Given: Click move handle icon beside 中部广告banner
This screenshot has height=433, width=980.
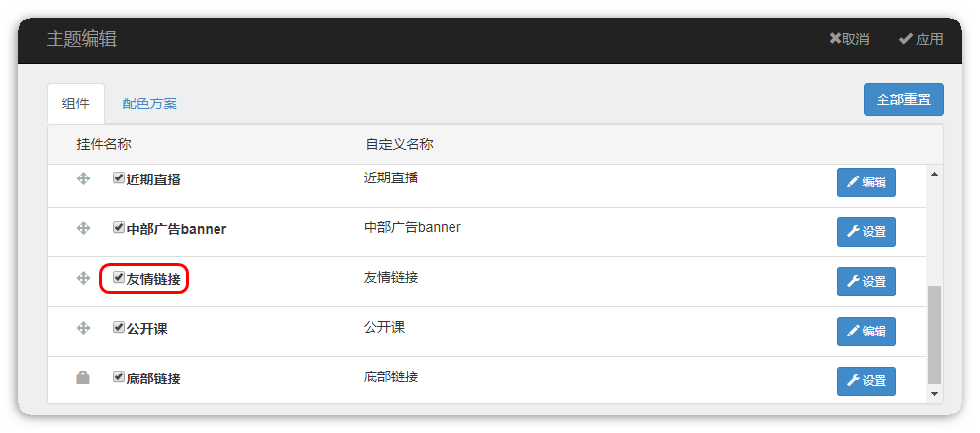Looking at the screenshot, I should click(83, 228).
